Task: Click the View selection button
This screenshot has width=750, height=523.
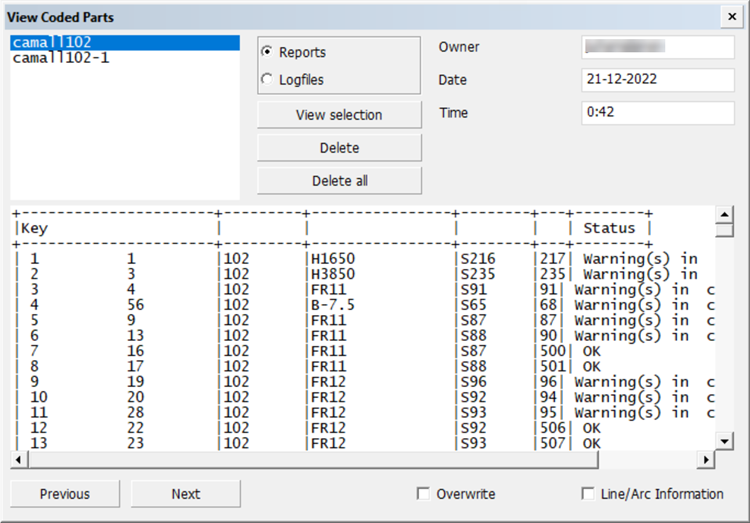Action: [x=339, y=115]
